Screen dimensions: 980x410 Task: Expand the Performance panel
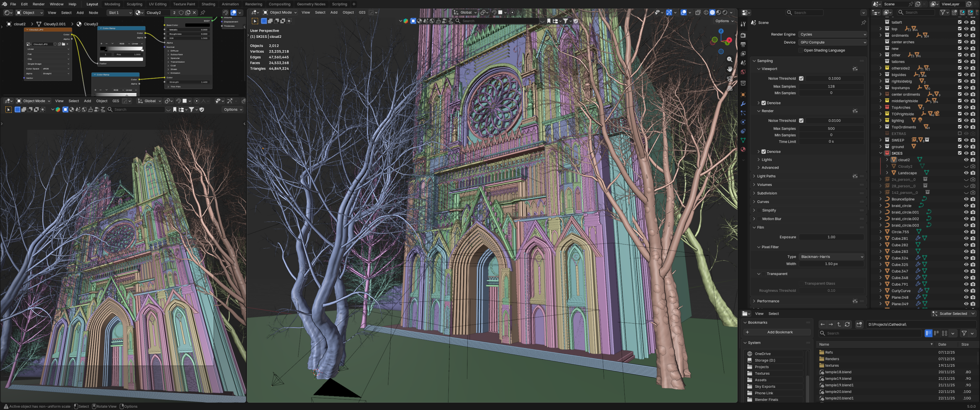(768, 301)
